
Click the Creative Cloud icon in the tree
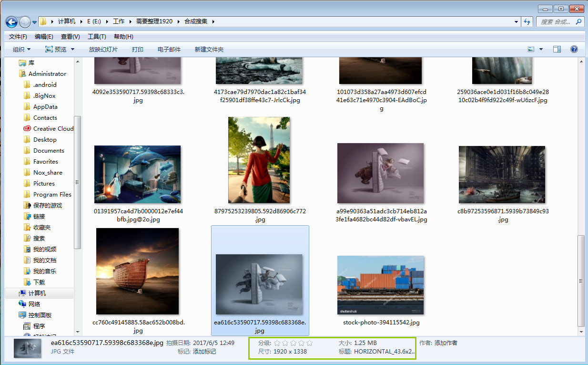(27, 128)
